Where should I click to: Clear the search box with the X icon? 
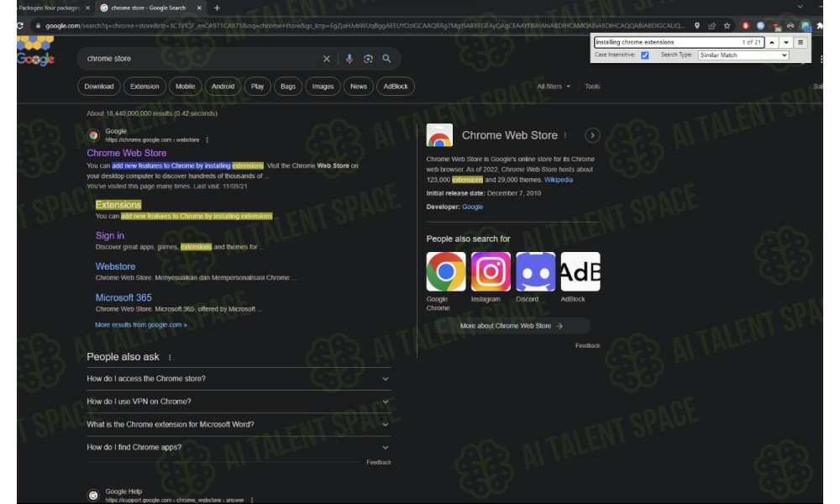[326, 59]
